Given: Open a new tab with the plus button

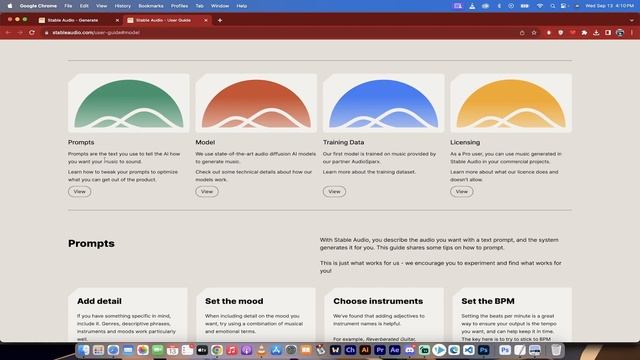Looking at the screenshot, I should [220, 20].
